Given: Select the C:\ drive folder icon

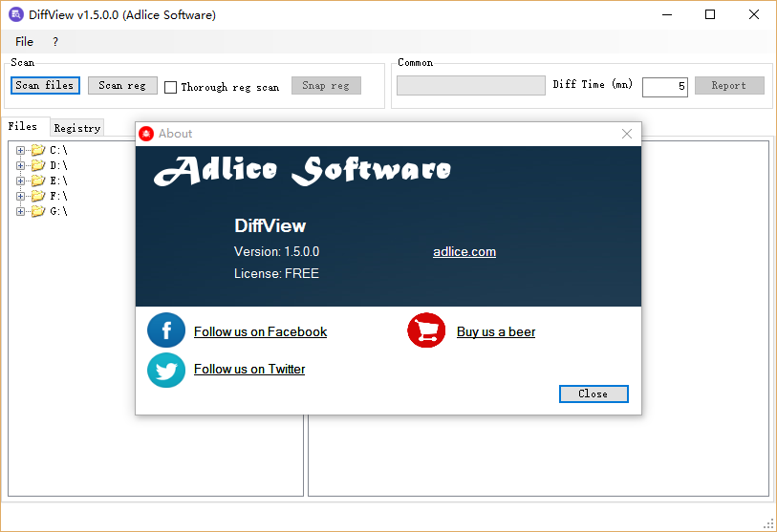Looking at the screenshot, I should (x=38, y=150).
